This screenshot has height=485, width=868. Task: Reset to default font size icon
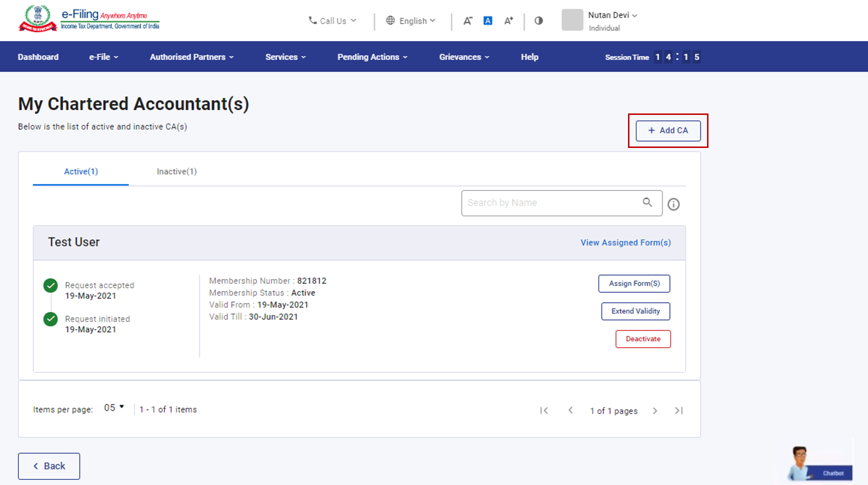coord(488,21)
